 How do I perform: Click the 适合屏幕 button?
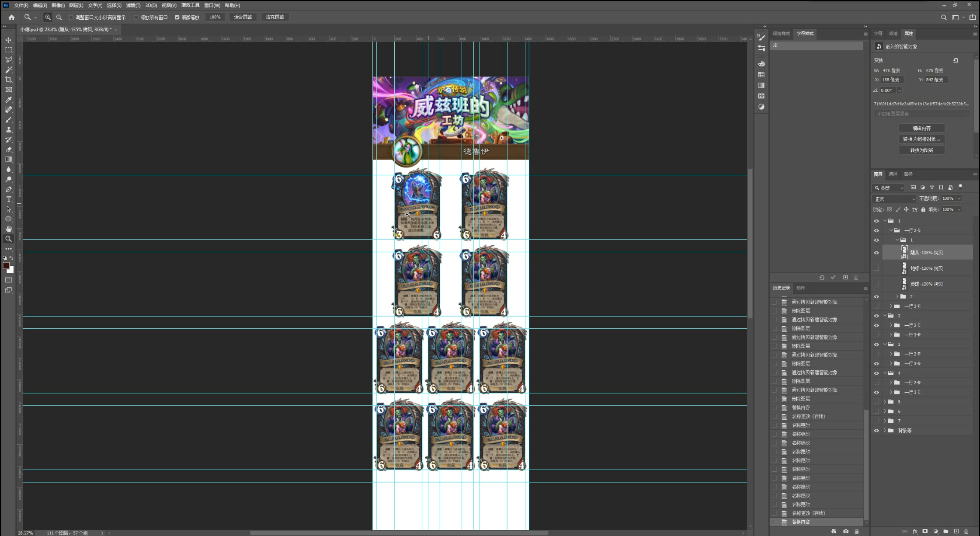point(243,17)
